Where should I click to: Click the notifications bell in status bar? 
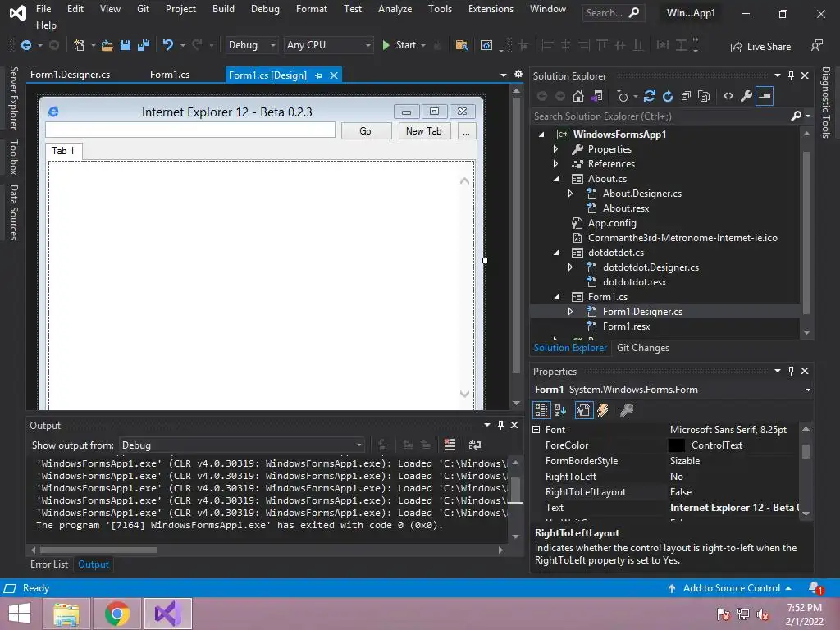point(815,588)
